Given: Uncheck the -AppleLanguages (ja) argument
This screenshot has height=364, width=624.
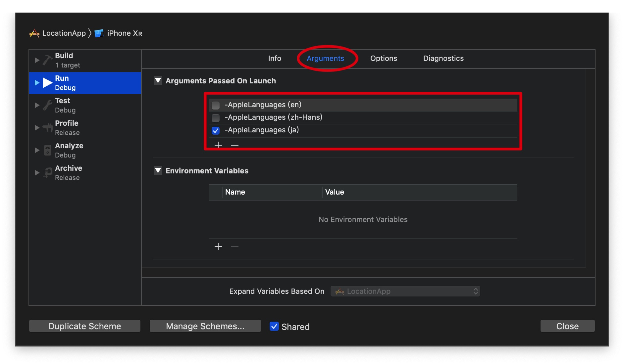Looking at the screenshot, I should point(216,130).
